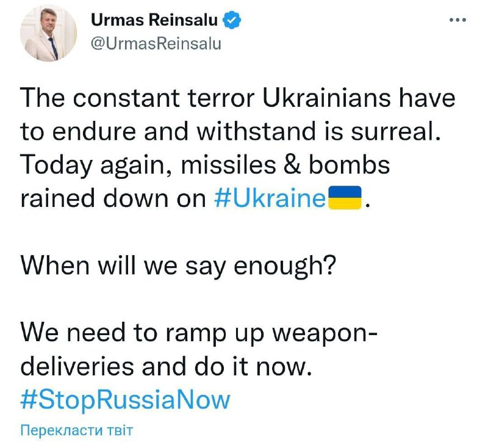Click the blue verified checkmark badge

(233, 20)
